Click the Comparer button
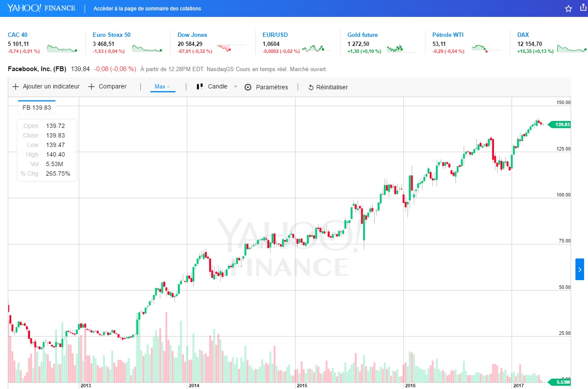 point(113,87)
